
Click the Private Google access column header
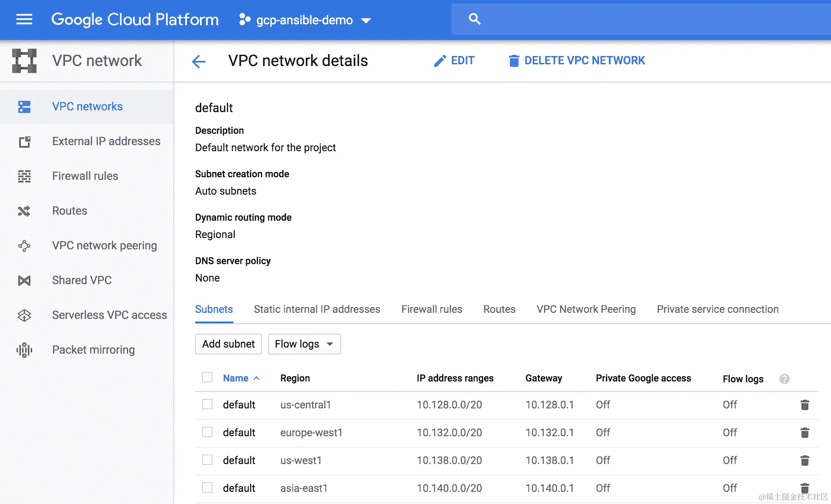coord(643,378)
